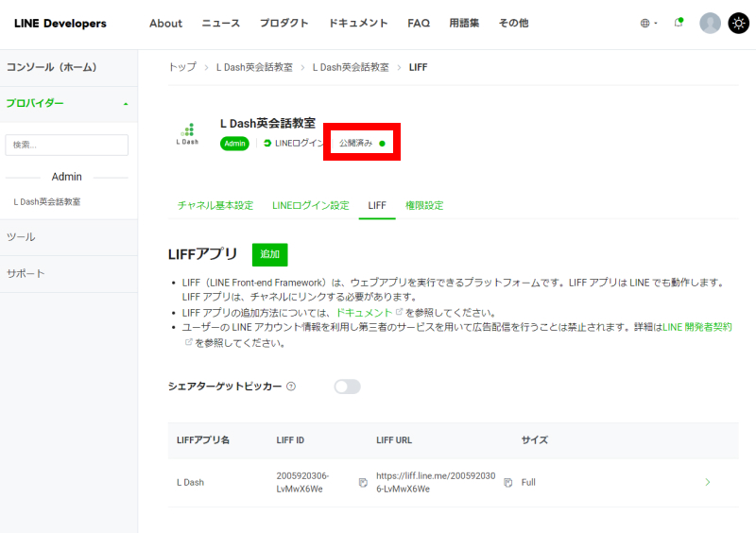Screen dimensions: 756x533
Task: Open the notifications bell
Action: pyautogui.click(x=679, y=23)
